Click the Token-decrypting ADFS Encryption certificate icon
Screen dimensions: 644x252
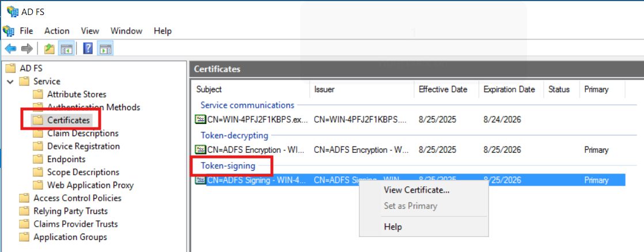click(x=200, y=149)
